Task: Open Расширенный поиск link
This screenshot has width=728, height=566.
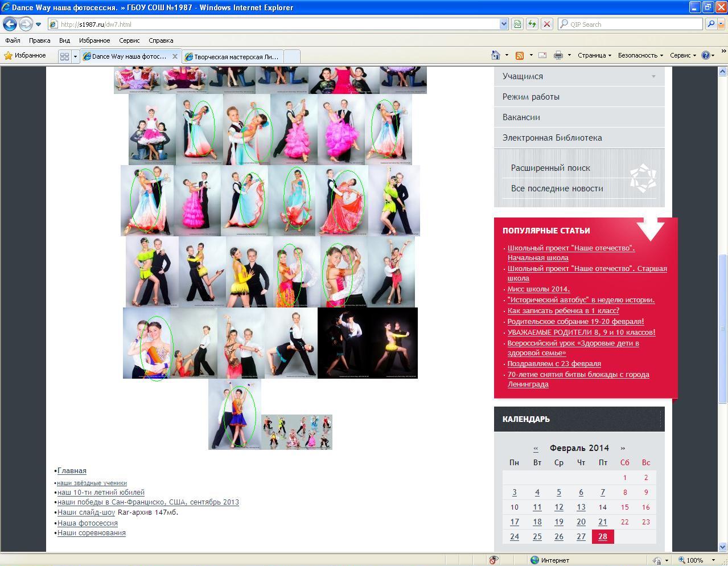Action: tap(550, 168)
